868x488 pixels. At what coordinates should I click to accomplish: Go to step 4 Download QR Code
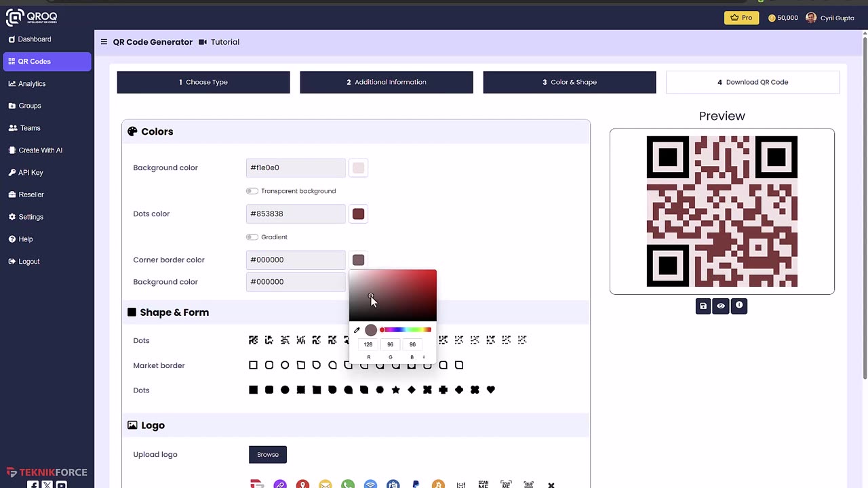[x=753, y=82]
